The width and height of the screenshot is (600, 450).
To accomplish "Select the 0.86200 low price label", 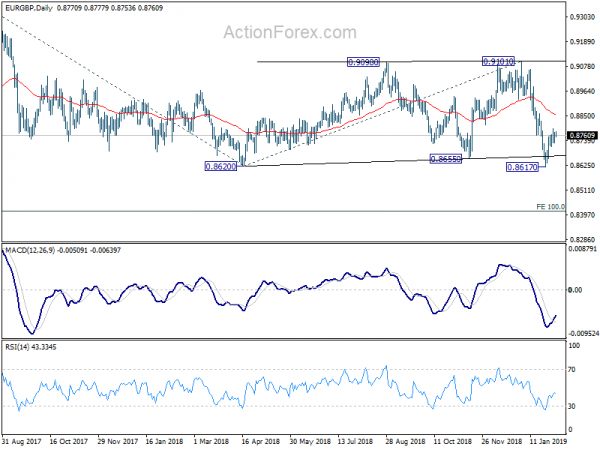I will pos(221,166).
